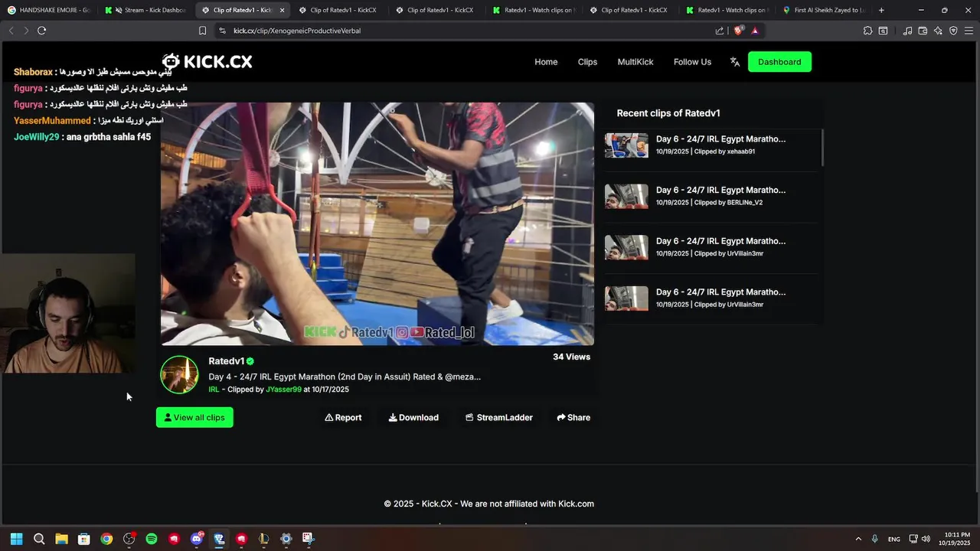The width and height of the screenshot is (980, 551).
Task: Open Spotify from the taskbar
Action: click(x=152, y=539)
